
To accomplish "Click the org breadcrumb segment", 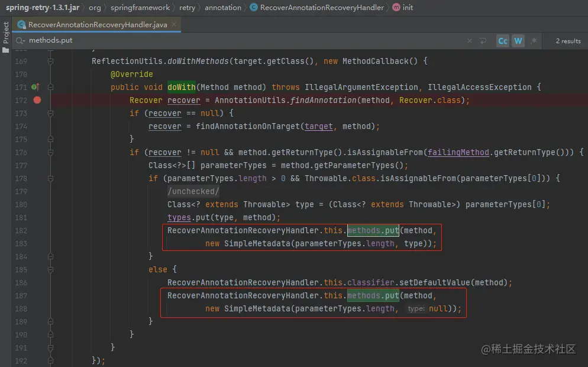I will click(x=95, y=8).
